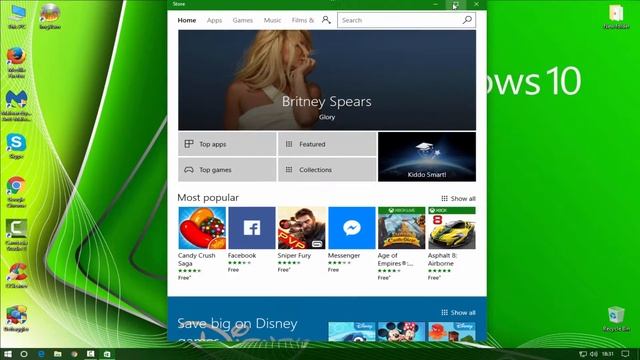Click the magnifier search icon
The width and height of the screenshot is (640, 360).
coord(467,20)
